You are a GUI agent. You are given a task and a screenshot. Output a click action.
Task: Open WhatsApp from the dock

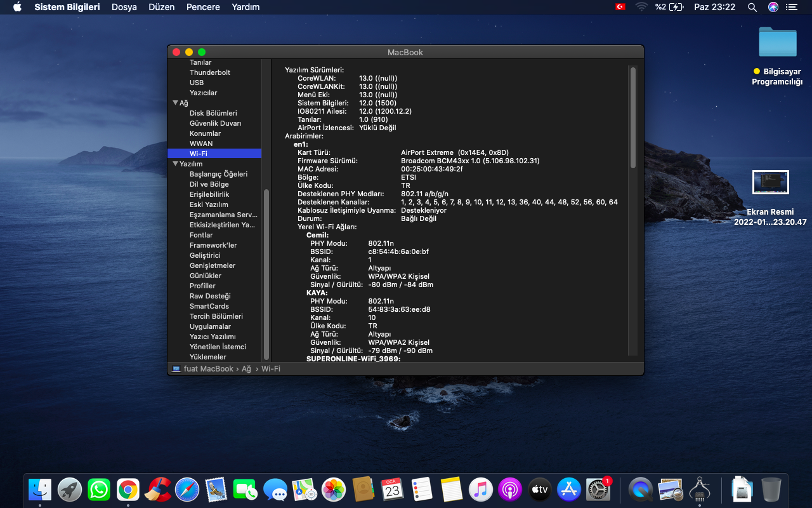click(x=99, y=490)
